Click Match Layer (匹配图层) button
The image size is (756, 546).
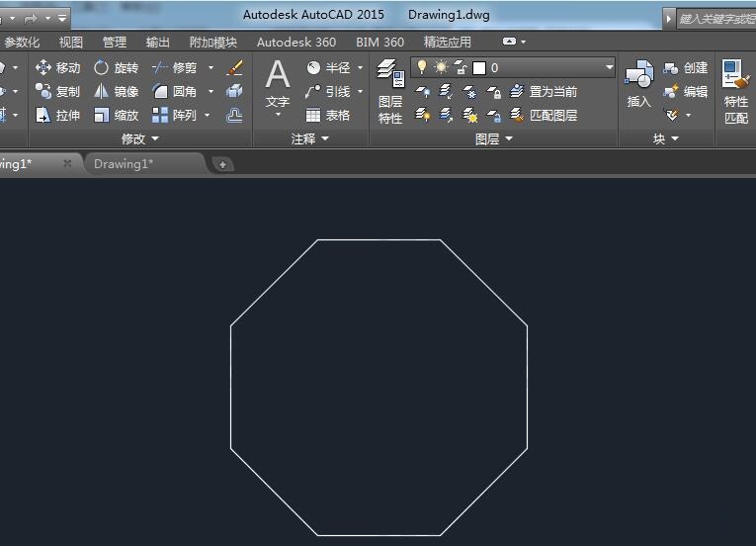pyautogui.click(x=544, y=115)
